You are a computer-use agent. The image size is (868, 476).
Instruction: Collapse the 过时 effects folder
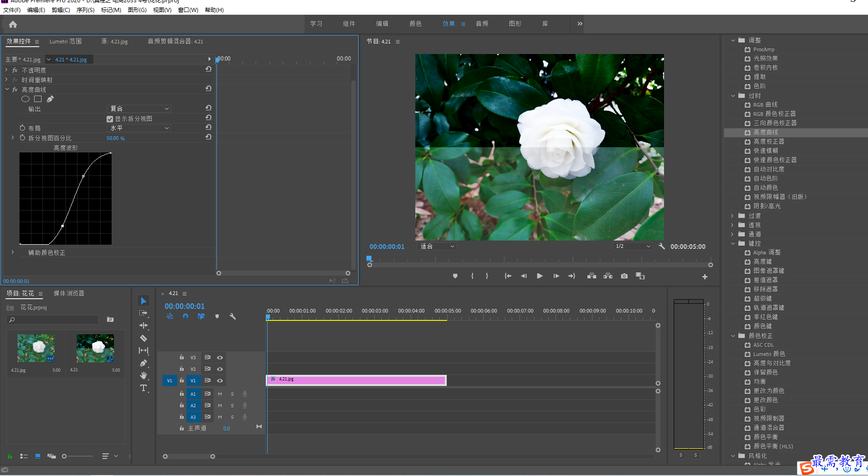point(733,96)
